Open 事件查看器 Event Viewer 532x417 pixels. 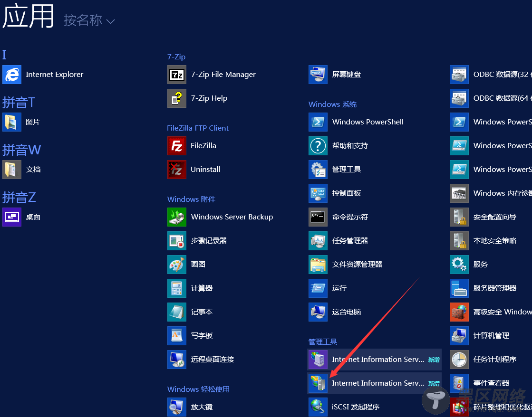pos(480,383)
